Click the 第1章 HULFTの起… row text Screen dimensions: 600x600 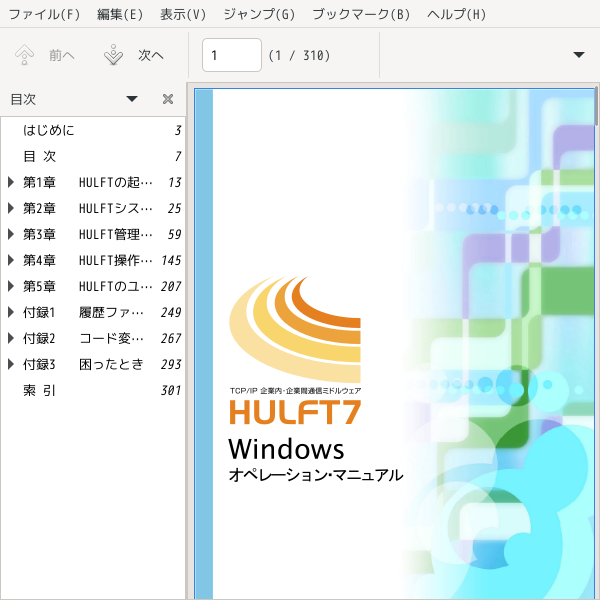(x=88, y=182)
